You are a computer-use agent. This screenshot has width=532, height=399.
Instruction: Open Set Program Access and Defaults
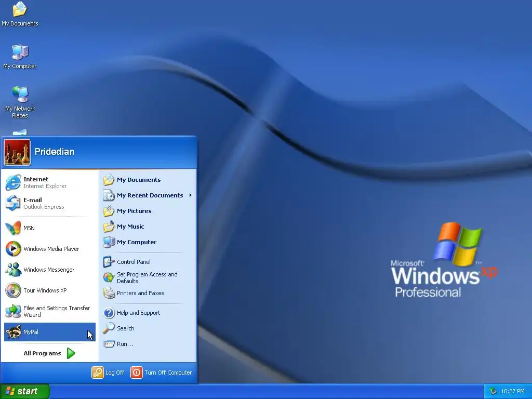pos(148,277)
